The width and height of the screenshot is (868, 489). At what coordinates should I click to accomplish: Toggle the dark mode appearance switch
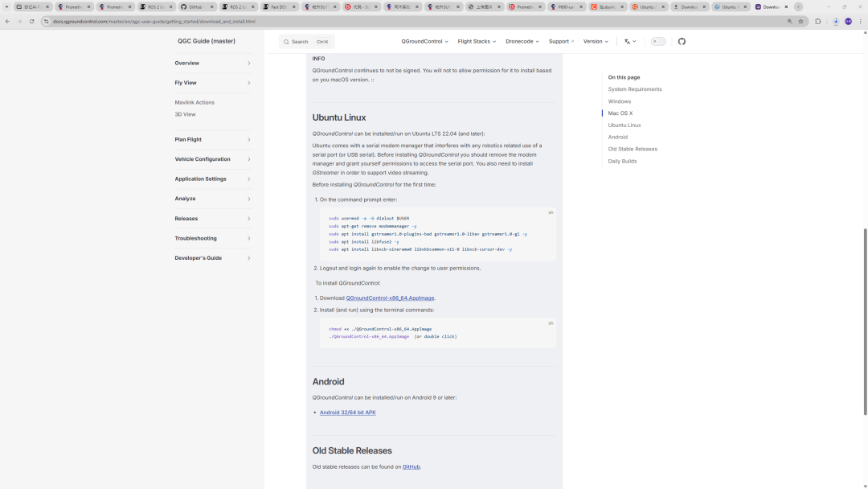(x=657, y=42)
